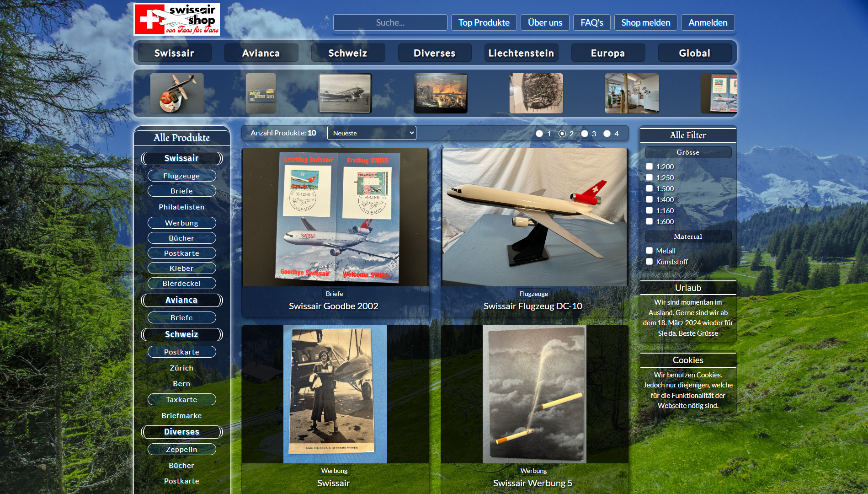The image size is (868, 494).
Task: Check the 1:500 size filter
Action: (x=649, y=188)
